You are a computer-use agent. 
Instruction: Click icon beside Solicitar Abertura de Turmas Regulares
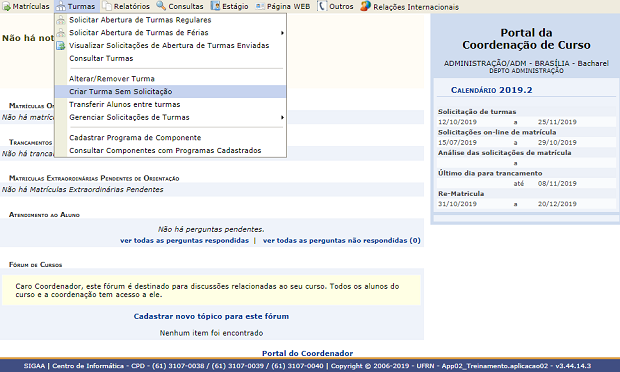click(60, 20)
